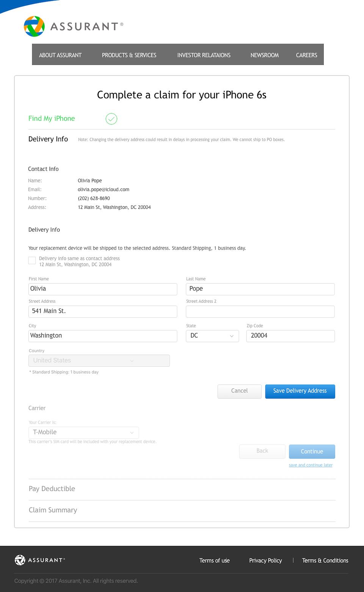The width and height of the screenshot is (364, 592).
Task: Open Products & Services menu
Action: 129,55
